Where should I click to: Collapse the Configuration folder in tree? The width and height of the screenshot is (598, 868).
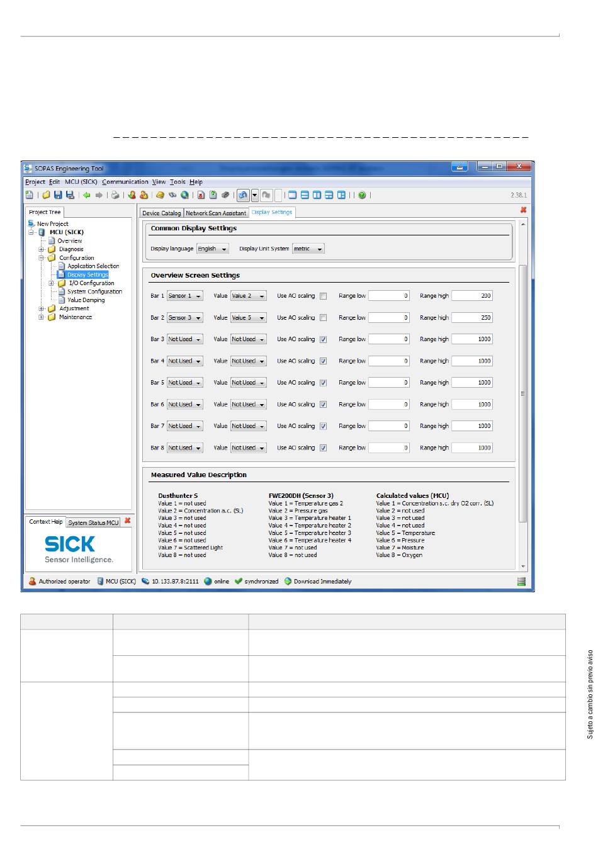42,258
